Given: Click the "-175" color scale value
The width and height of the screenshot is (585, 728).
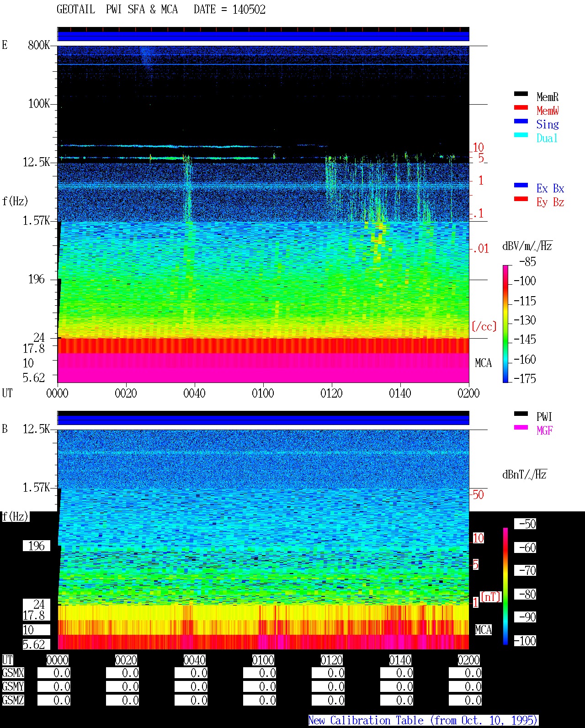Looking at the screenshot, I should 525,378.
